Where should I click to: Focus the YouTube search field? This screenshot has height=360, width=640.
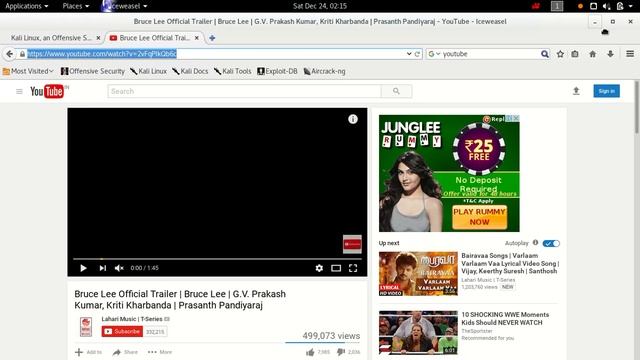[244, 91]
